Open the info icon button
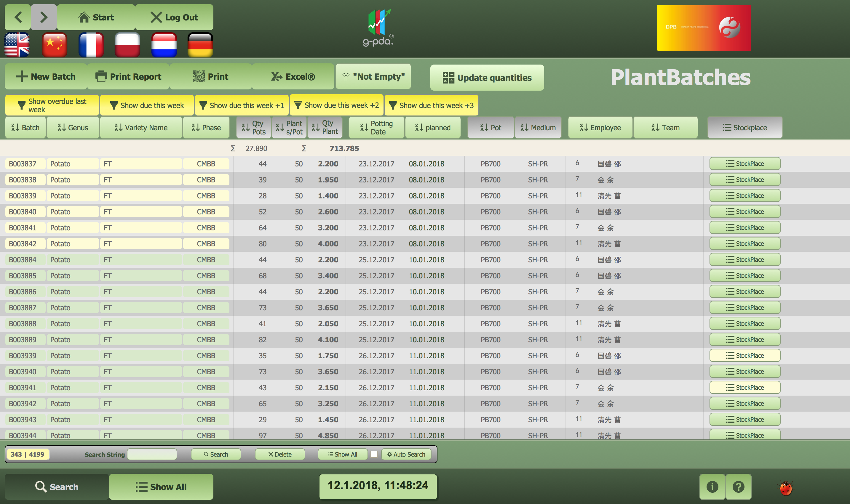 [712, 487]
